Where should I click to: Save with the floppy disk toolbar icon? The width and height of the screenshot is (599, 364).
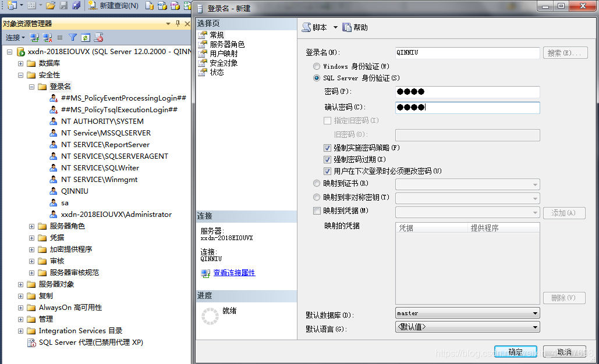click(x=64, y=5)
